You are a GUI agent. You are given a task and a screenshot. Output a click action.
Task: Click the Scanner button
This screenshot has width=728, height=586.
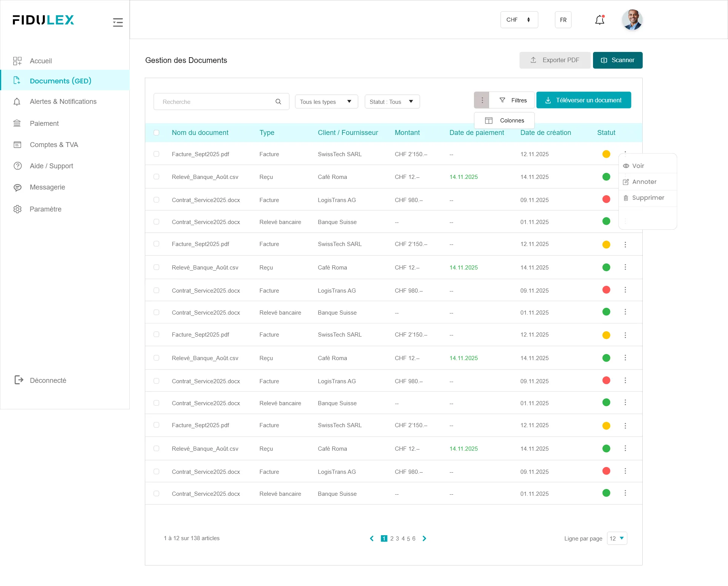click(x=617, y=60)
